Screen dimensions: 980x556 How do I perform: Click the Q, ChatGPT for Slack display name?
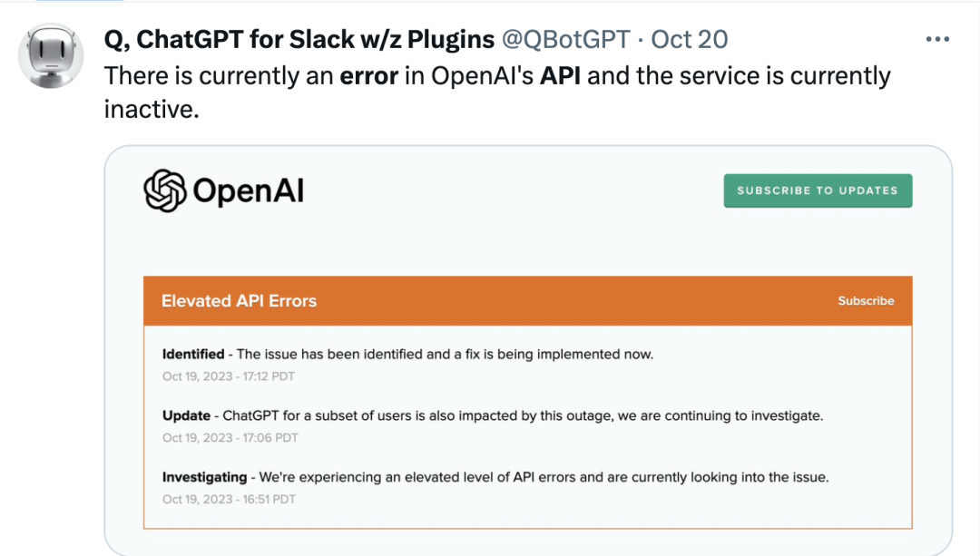click(299, 39)
